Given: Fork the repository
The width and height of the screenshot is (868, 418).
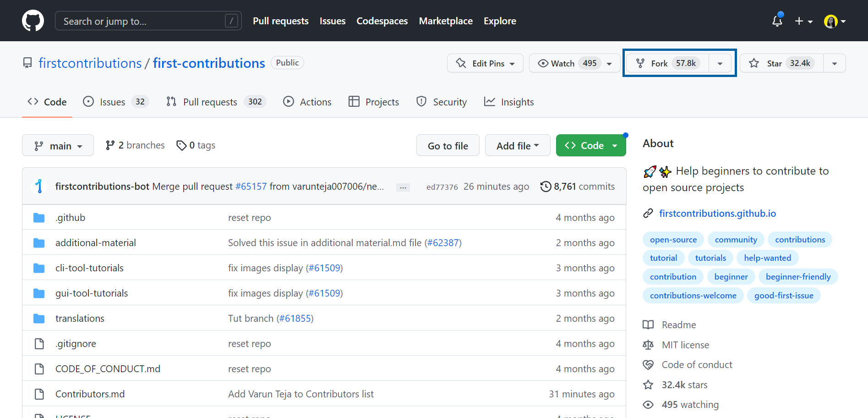Looking at the screenshot, I should 667,63.
